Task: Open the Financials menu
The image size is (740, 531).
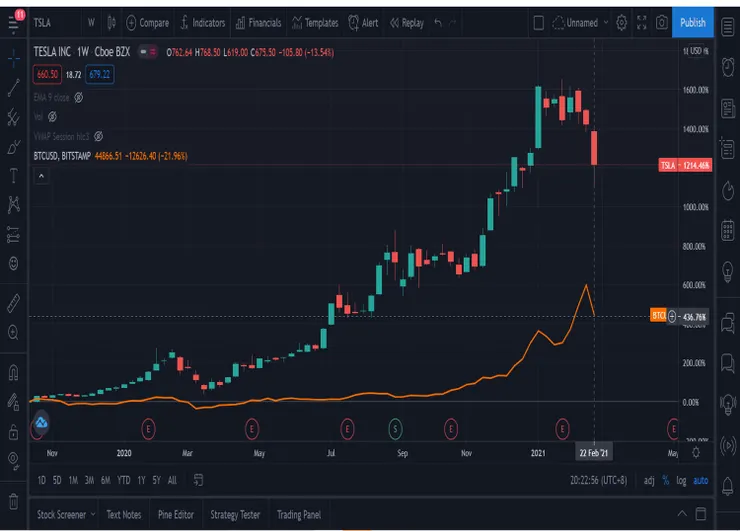Action: tap(258, 23)
